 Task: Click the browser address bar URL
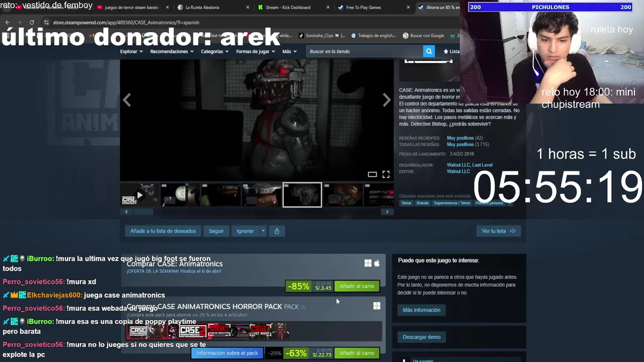tap(126, 23)
